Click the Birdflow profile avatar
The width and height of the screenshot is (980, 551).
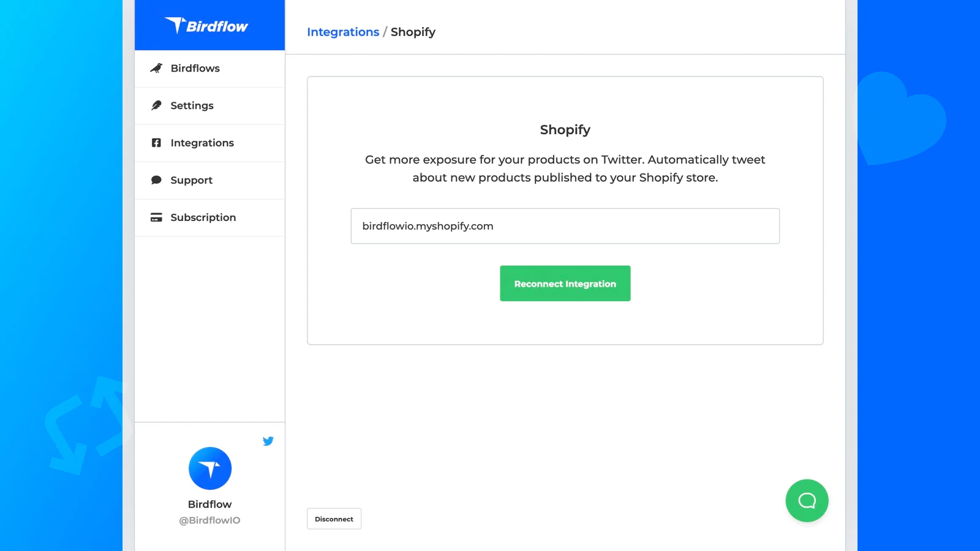coord(210,468)
